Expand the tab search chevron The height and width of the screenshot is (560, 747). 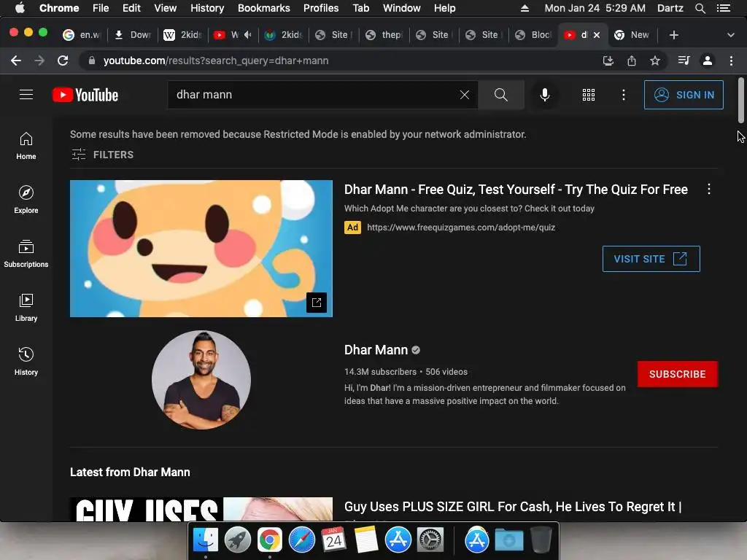point(731,35)
